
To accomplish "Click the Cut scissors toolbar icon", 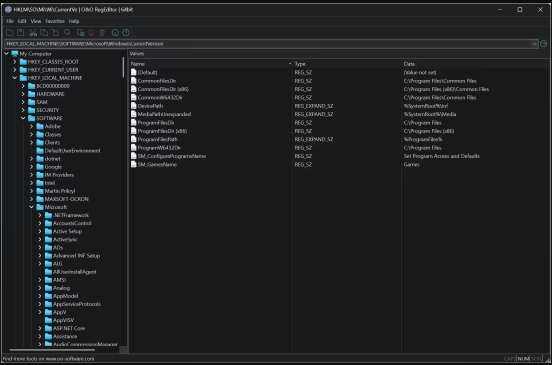I will pyautogui.click(x=33, y=33).
